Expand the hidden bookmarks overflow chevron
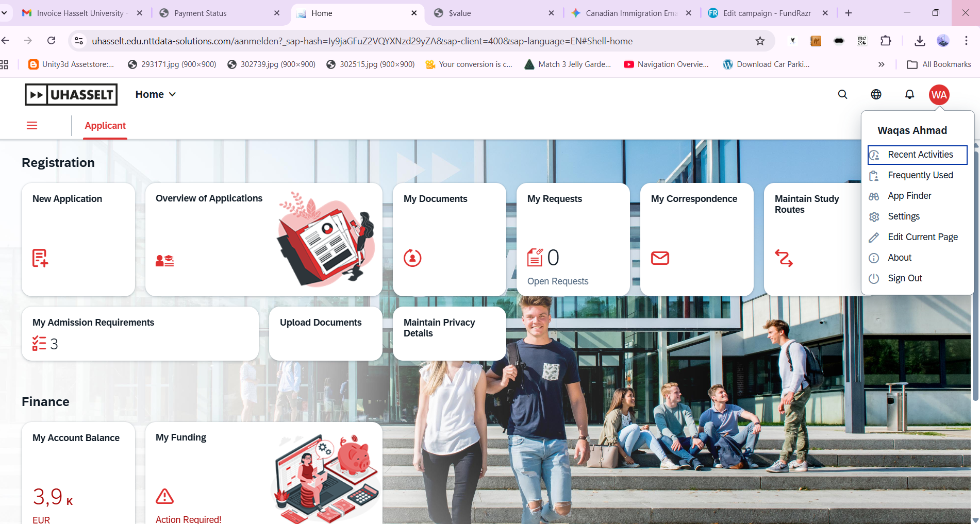 pos(881,64)
